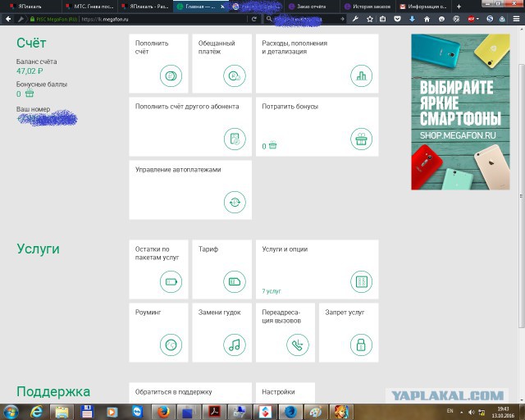Click the page vertical scrollbar
The width and height of the screenshot is (525, 420).
click(522, 194)
